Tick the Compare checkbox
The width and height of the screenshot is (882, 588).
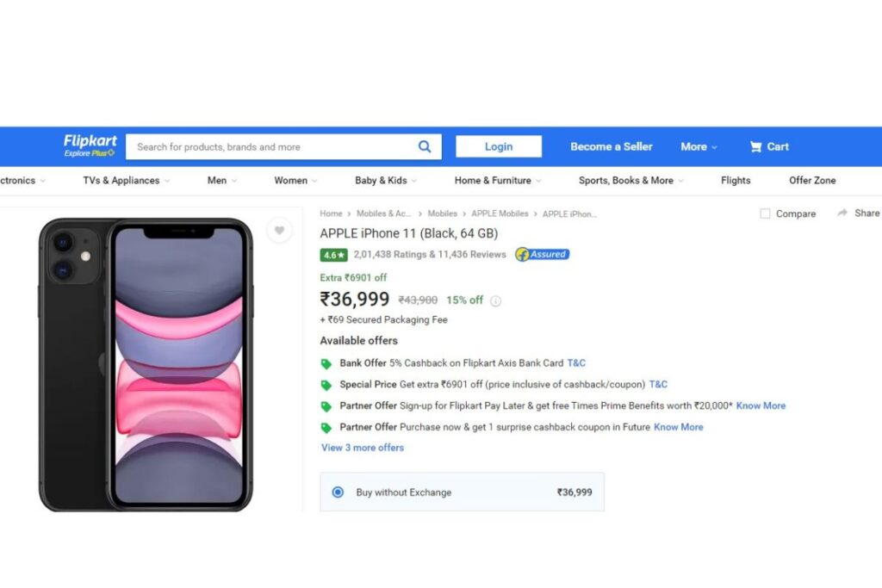click(765, 214)
